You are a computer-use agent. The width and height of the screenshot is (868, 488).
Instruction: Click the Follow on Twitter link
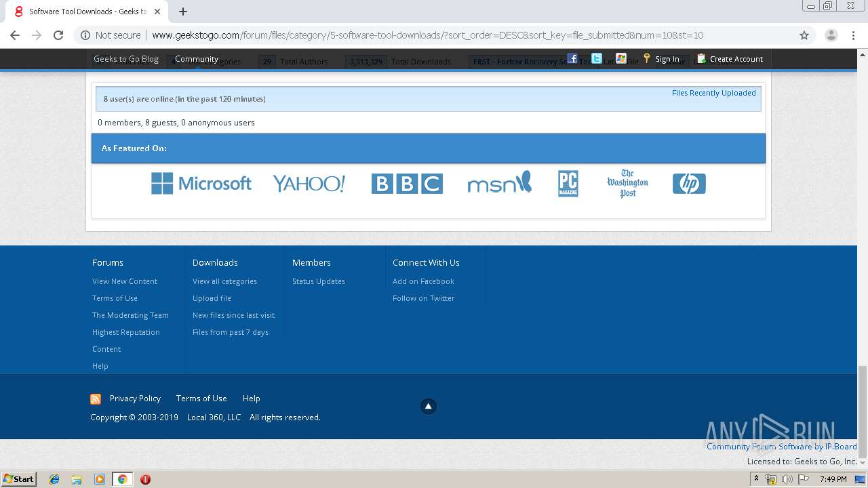point(423,298)
